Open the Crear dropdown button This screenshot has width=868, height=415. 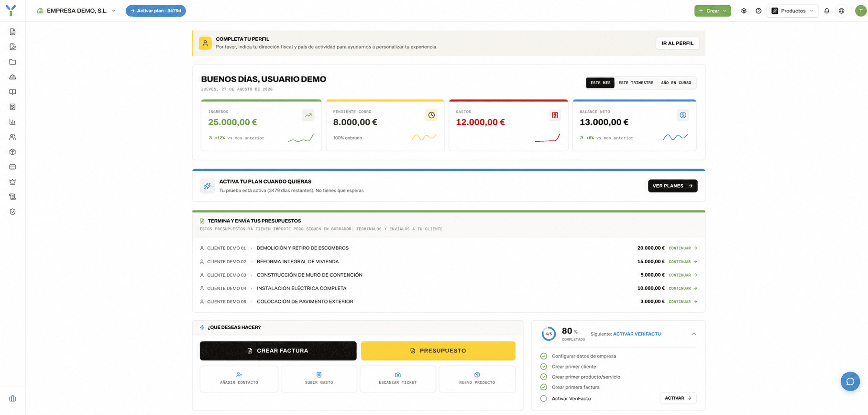713,11
